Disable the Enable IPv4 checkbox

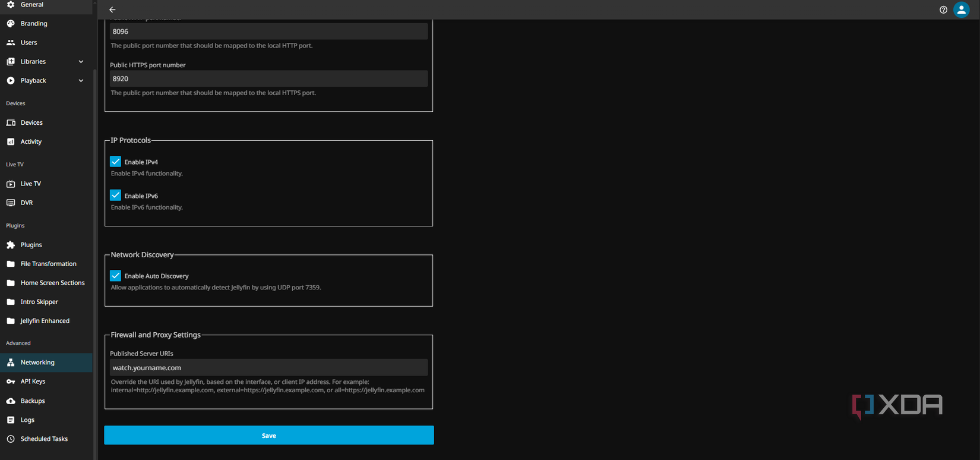click(115, 162)
